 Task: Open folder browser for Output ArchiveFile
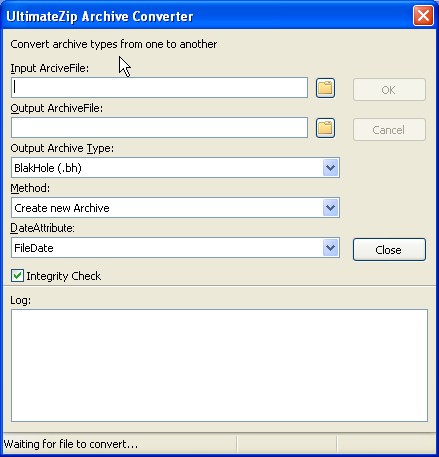click(325, 128)
